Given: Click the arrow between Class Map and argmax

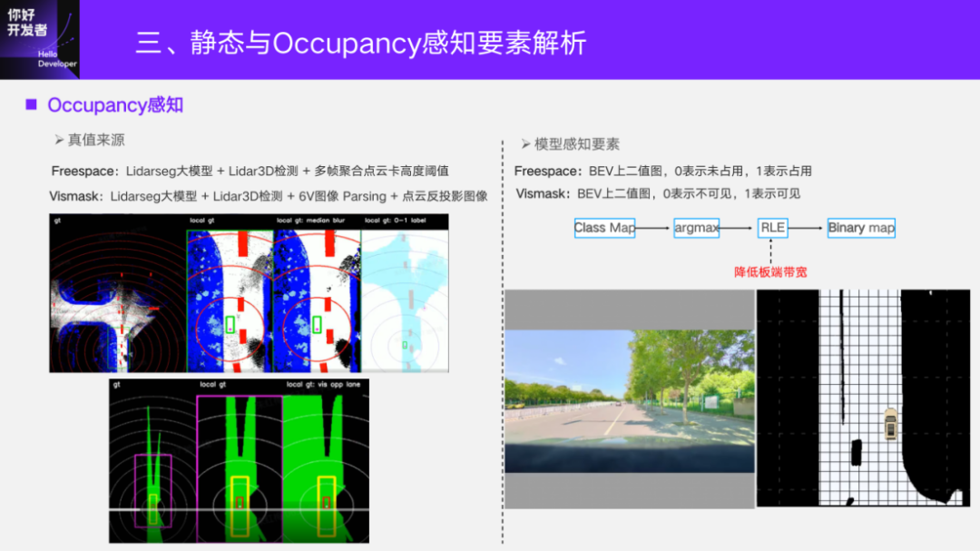Looking at the screenshot, I should pyautogui.click(x=651, y=228).
